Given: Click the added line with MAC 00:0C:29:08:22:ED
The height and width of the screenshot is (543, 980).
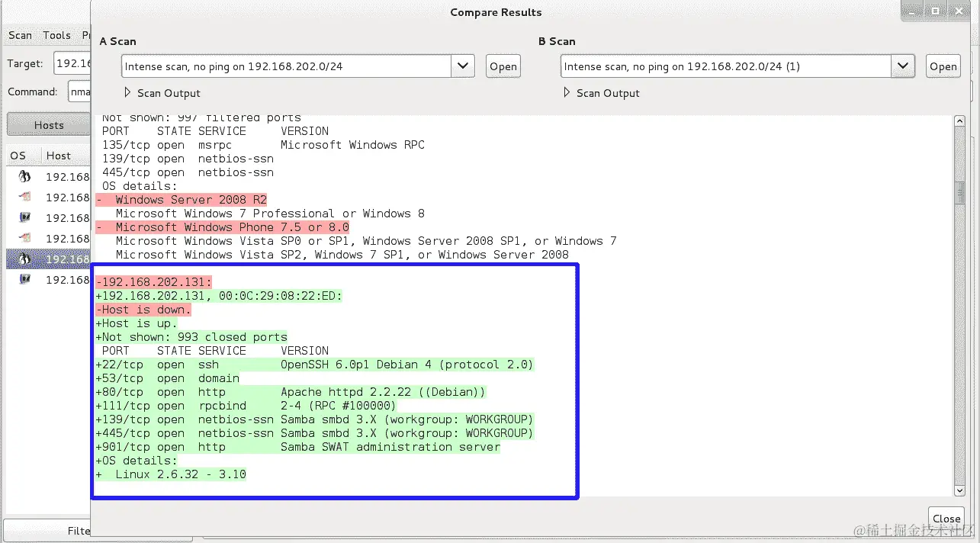Looking at the screenshot, I should click(x=219, y=296).
